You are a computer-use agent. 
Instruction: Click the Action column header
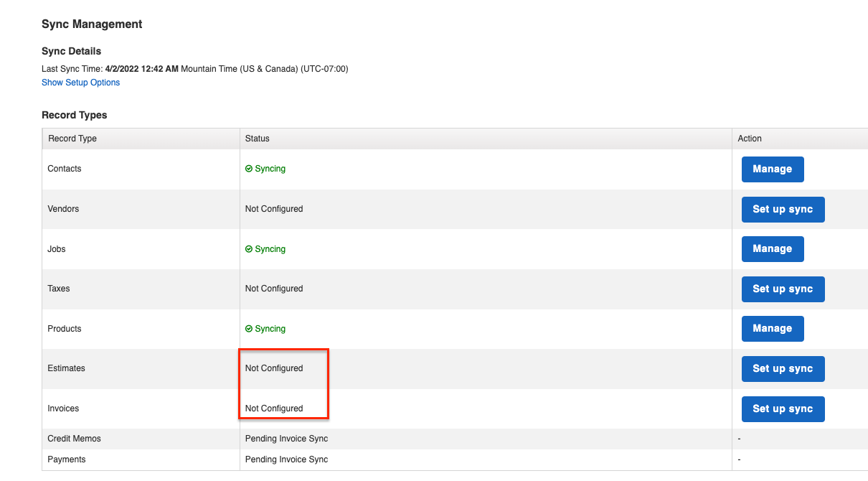(750, 138)
